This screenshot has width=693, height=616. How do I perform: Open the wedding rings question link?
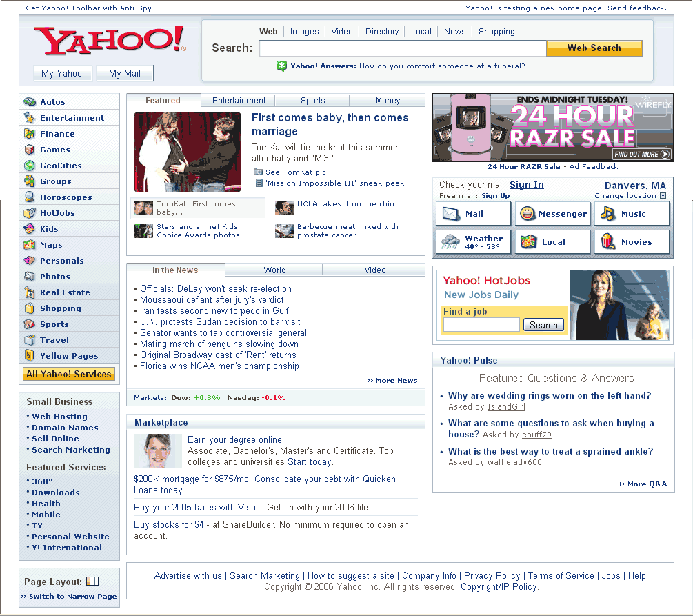pyautogui.click(x=550, y=396)
